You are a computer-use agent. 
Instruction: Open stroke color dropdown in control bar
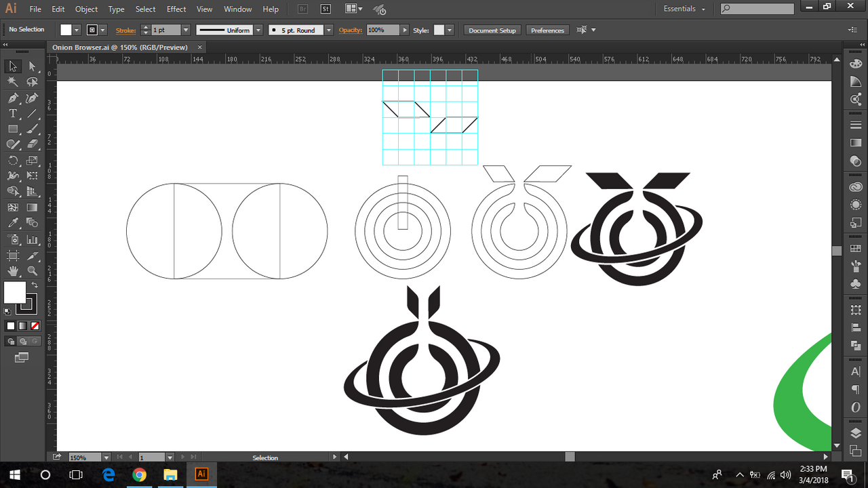[102, 30]
